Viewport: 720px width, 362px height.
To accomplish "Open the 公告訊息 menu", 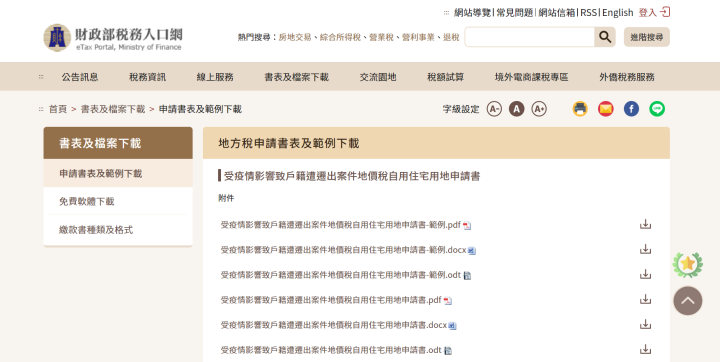I will (80, 77).
